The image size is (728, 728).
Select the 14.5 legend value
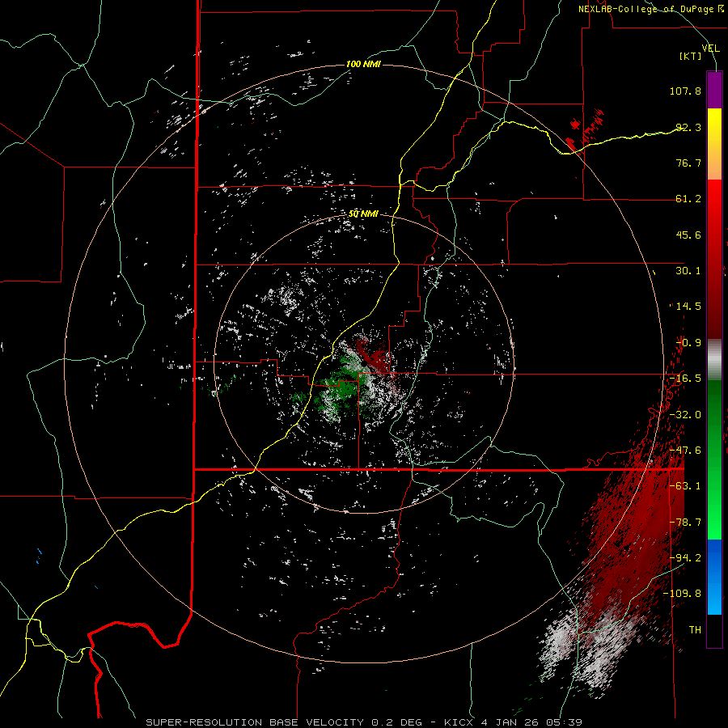click(688, 307)
